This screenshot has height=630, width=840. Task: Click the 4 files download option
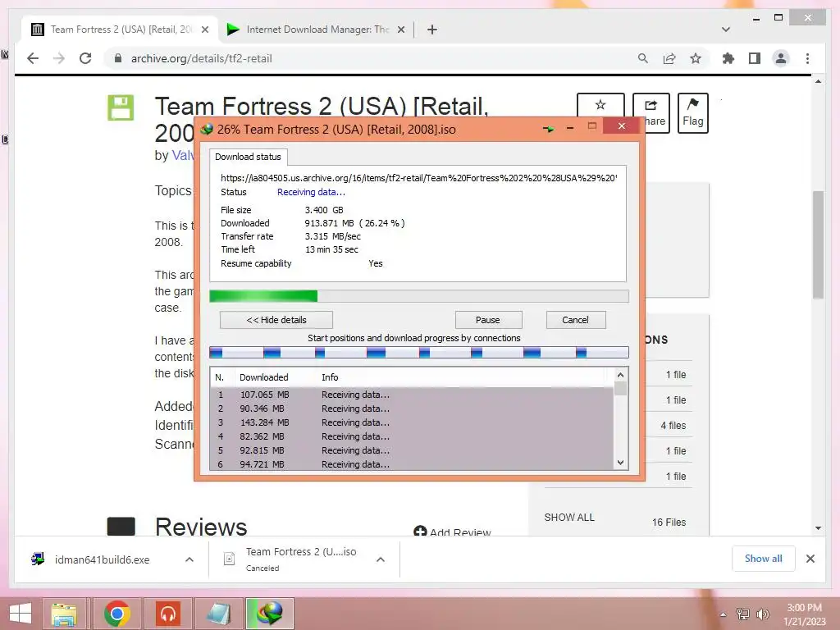pyautogui.click(x=673, y=426)
